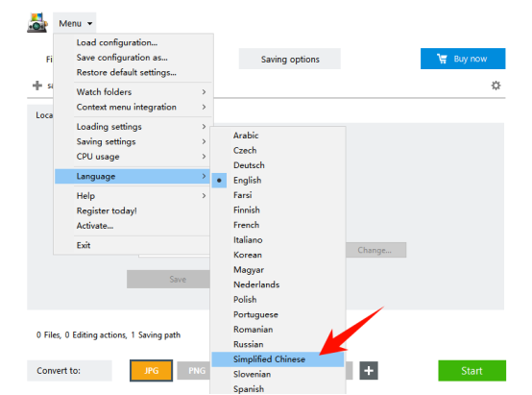Open the Menu dropdown
532x395 pixels.
tap(75, 23)
